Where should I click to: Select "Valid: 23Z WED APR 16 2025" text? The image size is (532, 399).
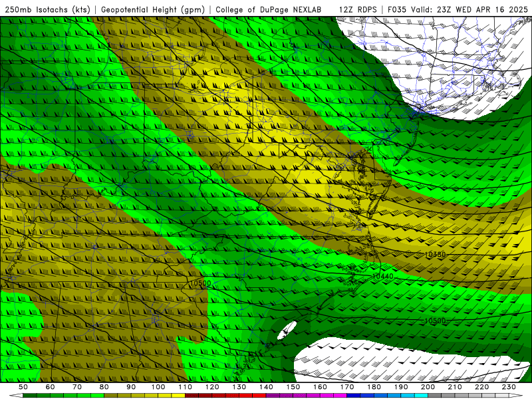point(469,9)
